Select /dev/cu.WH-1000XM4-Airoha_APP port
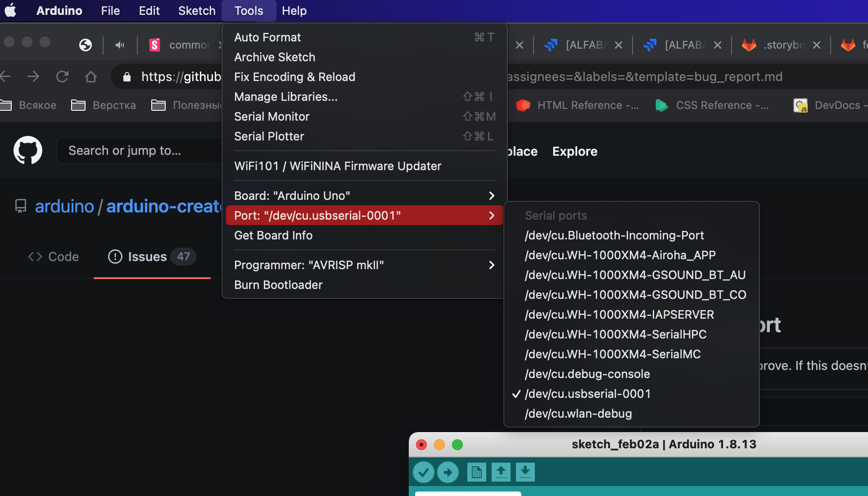This screenshot has height=496, width=868. pos(631,255)
